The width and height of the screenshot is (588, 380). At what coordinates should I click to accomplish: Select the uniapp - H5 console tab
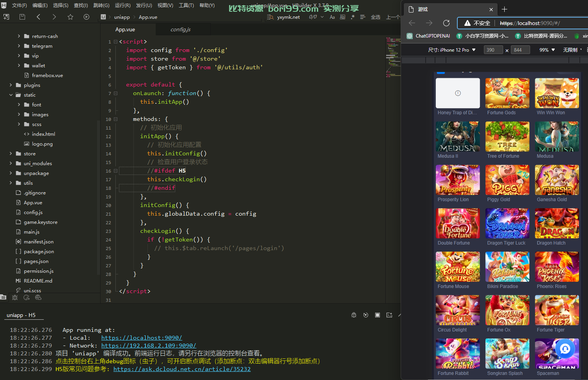(21, 315)
